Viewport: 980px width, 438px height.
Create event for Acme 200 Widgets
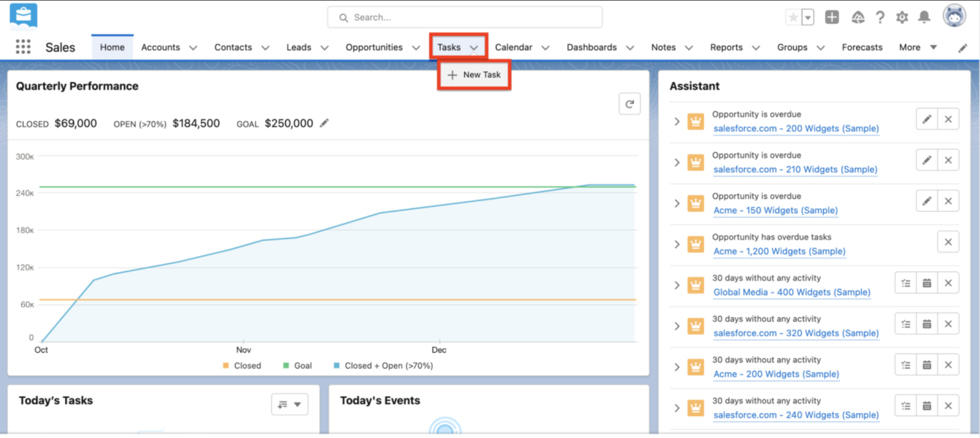[x=927, y=364]
